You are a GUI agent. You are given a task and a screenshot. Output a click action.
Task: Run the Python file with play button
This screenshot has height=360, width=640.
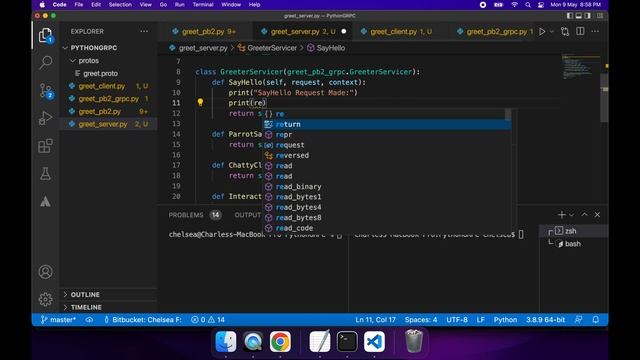(x=542, y=31)
